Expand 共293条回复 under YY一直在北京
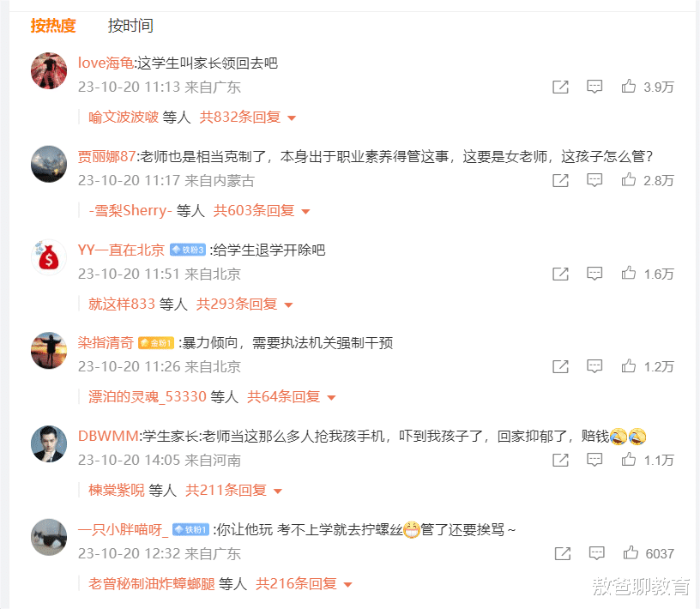This screenshot has height=609, width=700. point(244,304)
